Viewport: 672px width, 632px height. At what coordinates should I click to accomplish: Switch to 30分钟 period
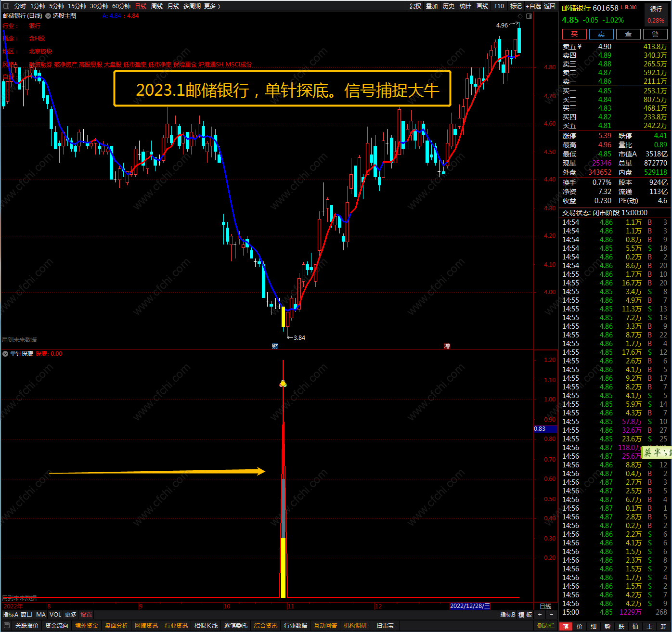99,6
